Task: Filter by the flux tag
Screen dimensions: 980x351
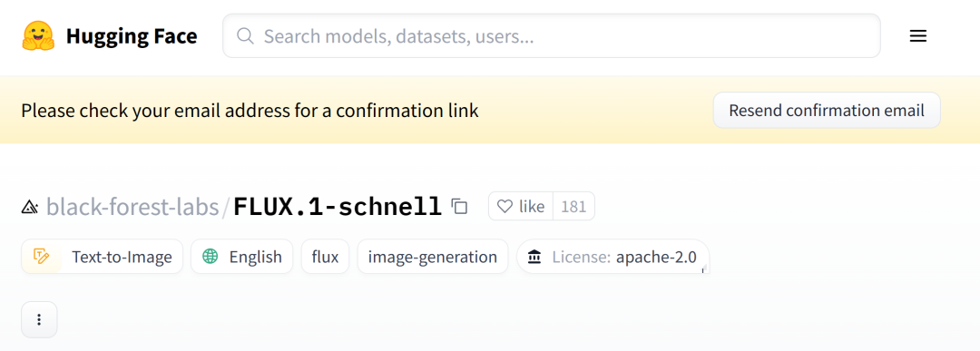Action: tap(325, 257)
